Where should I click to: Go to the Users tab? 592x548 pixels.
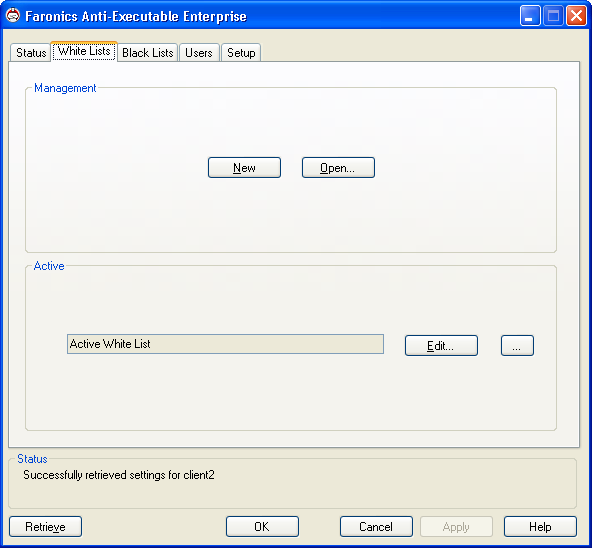(x=199, y=52)
